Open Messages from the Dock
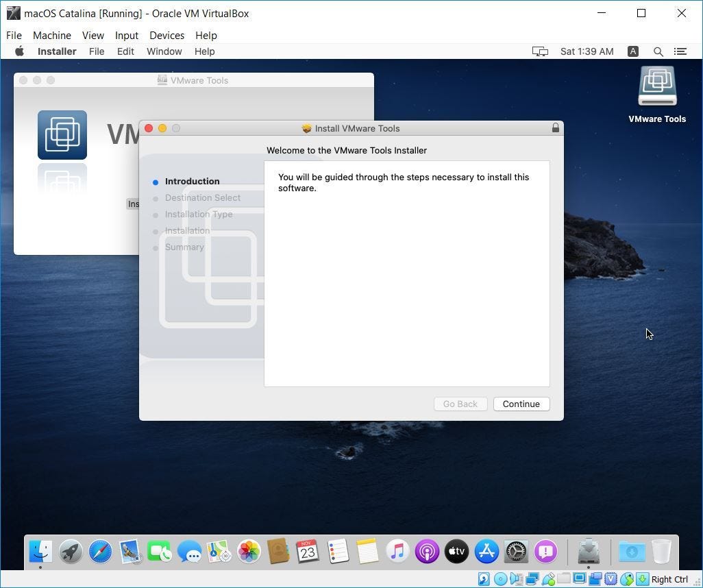The image size is (703, 588). coord(189,551)
